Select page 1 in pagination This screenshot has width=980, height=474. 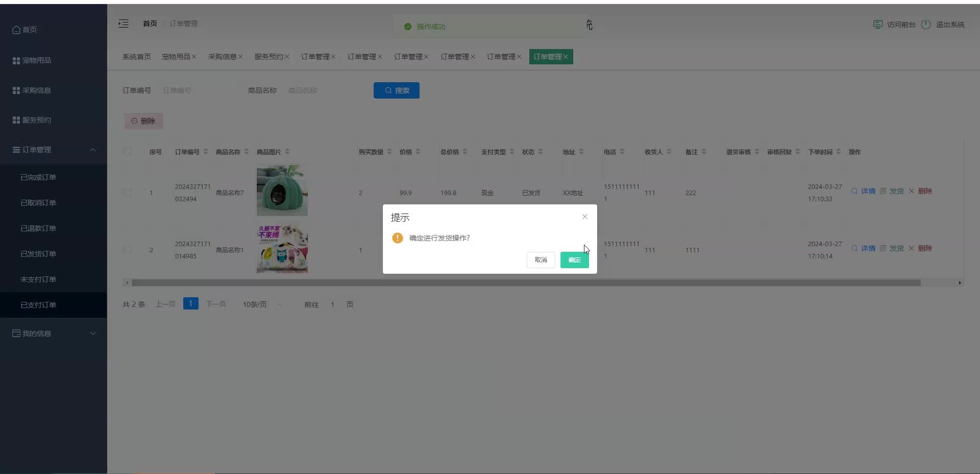coord(191,304)
